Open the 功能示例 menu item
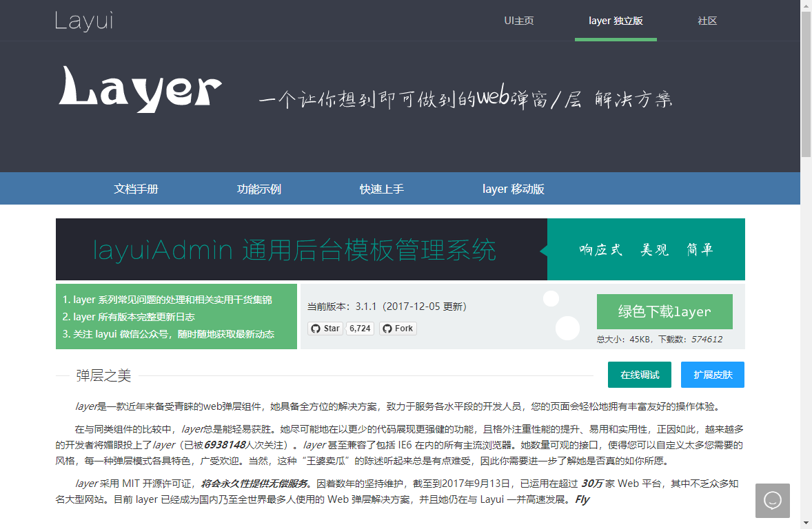 point(259,189)
